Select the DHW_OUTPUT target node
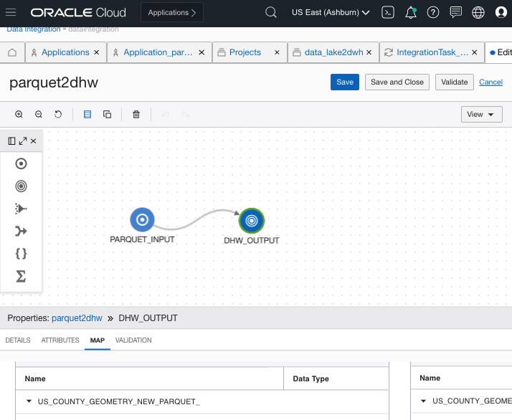The image size is (512, 420). click(252, 221)
